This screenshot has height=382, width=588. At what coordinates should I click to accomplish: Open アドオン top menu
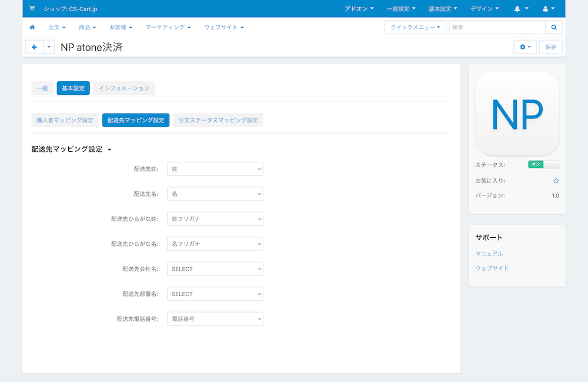(x=359, y=9)
